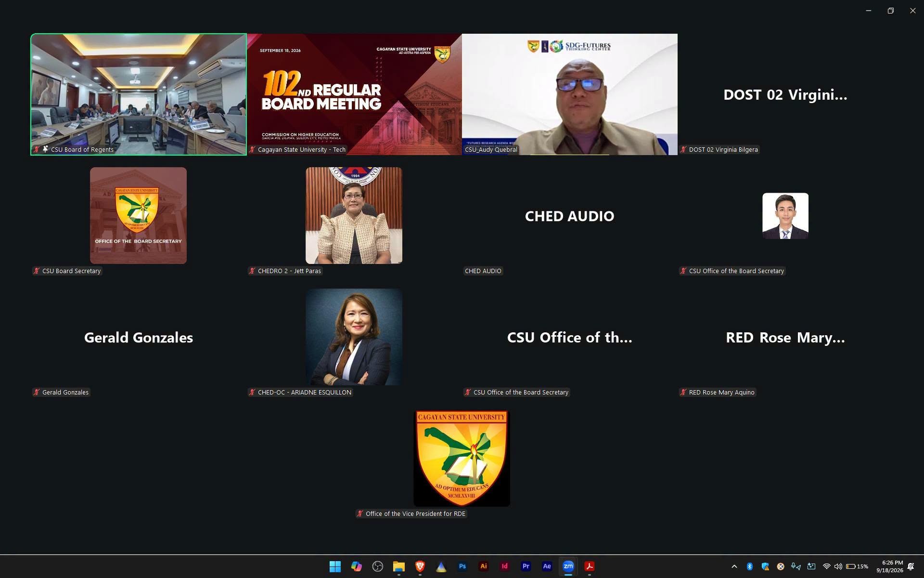Open the microphone and location in-use indicator
This screenshot has height=578, width=924.
pos(796,566)
